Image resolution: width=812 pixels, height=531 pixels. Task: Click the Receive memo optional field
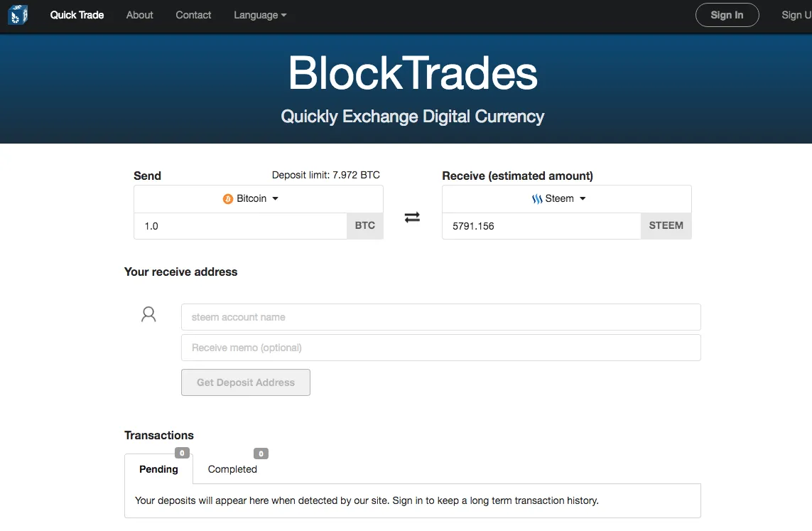(x=440, y=348)
